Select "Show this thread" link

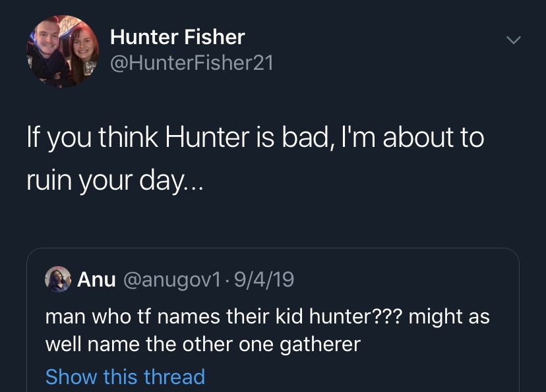tap(125, 377)
